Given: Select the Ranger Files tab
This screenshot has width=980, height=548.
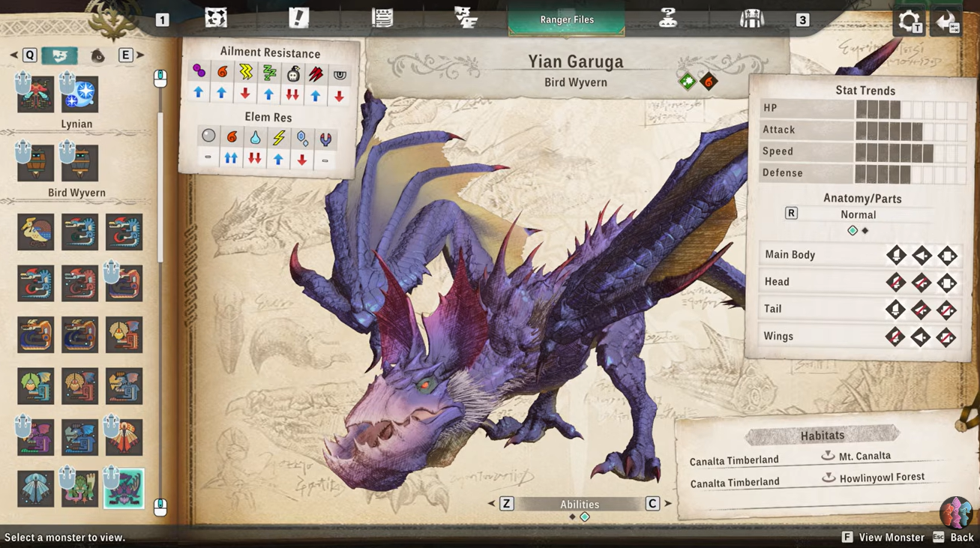Looking at the screenshot, I should [x=566, y=19].
